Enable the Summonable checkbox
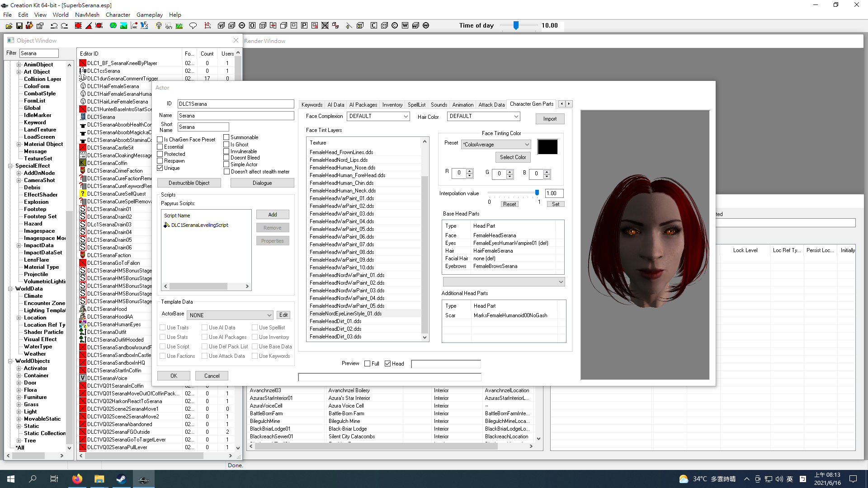This screenshot has width=868, height=488. pos(226,137)
